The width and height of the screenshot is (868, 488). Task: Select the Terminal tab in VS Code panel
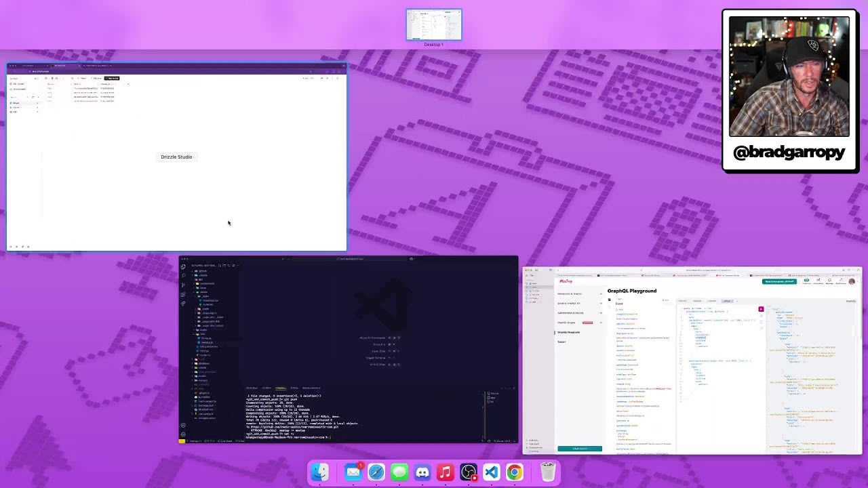tap(281, 388)
